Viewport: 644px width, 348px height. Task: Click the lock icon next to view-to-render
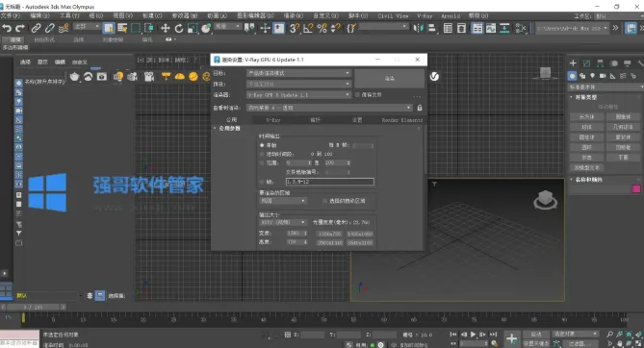[x=420, y=108]
